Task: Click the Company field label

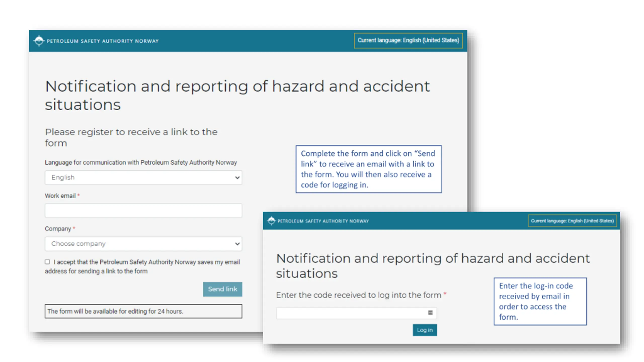Action: point(58,229)
